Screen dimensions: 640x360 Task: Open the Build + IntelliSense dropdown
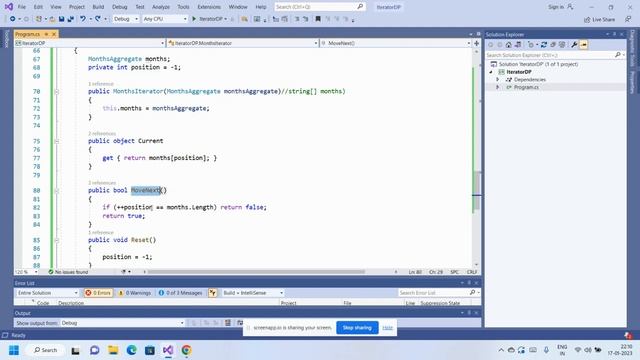pyautogui.click(x=253, y=293)
